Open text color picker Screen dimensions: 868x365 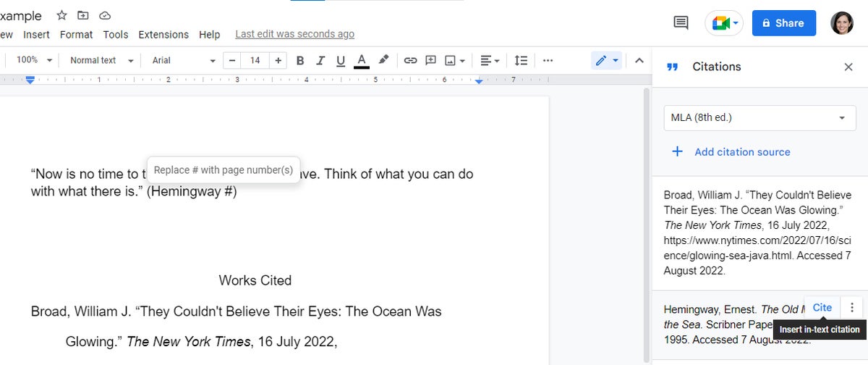click(362, 61)
